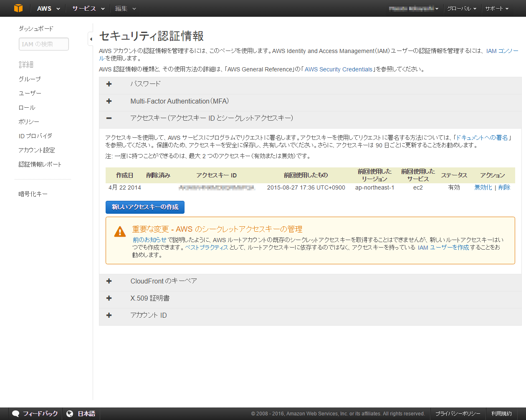
Task: Open アカウント設定 in the sidebar
Action: point(37,150)
